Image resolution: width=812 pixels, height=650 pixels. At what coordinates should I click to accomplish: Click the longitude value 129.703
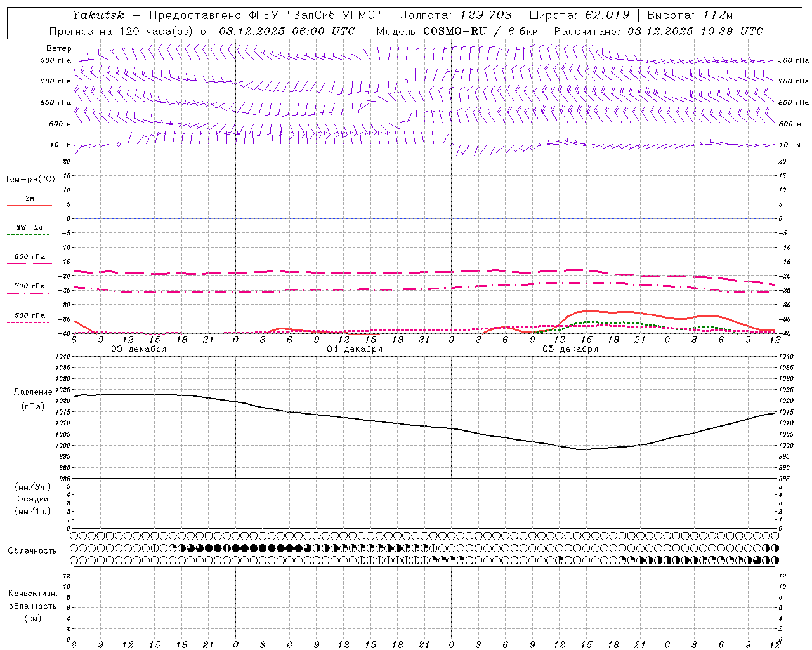(487, 15)
